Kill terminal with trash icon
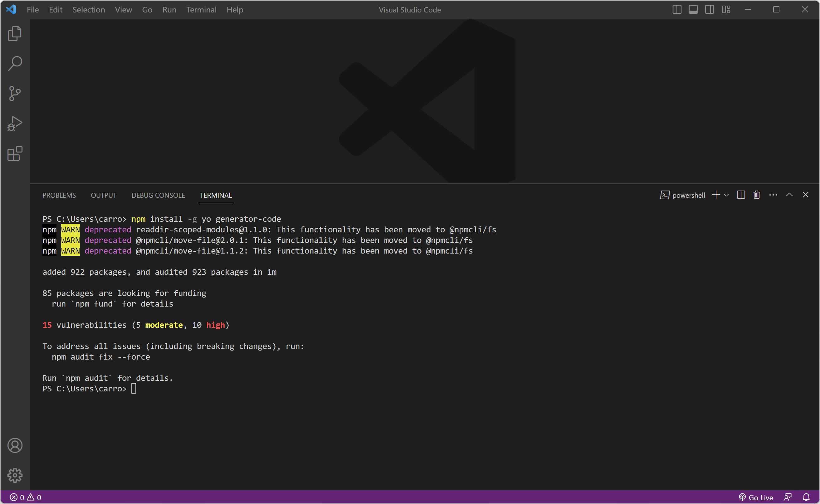820x504 pixels. pyautogui.click(x=757, y=195)
